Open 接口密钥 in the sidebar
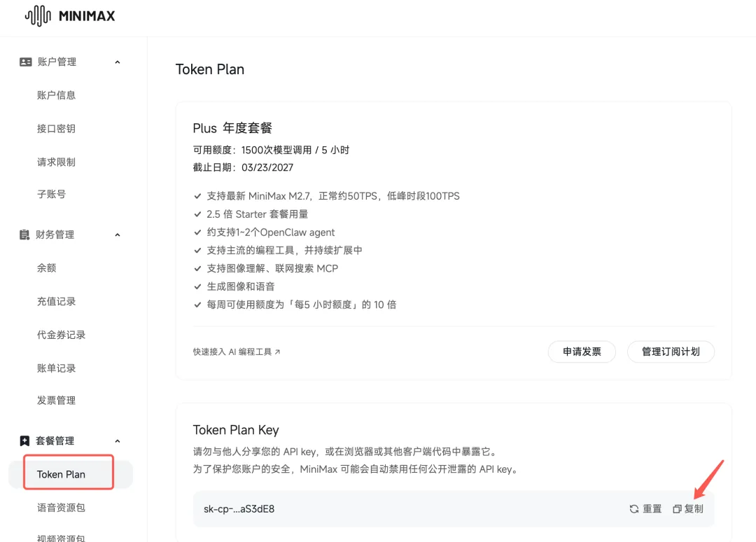This screenshot has height=542, width=756. pyautogui.click(x=57, y=128)
